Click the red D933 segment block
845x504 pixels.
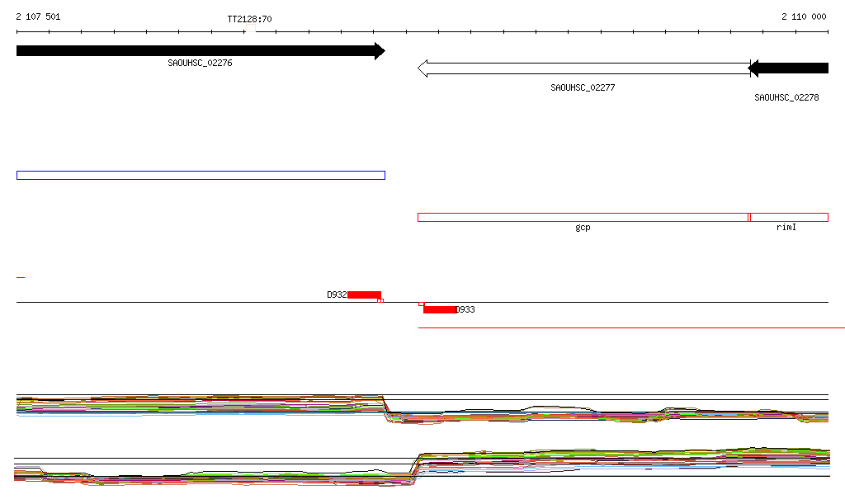click(439, 309)
